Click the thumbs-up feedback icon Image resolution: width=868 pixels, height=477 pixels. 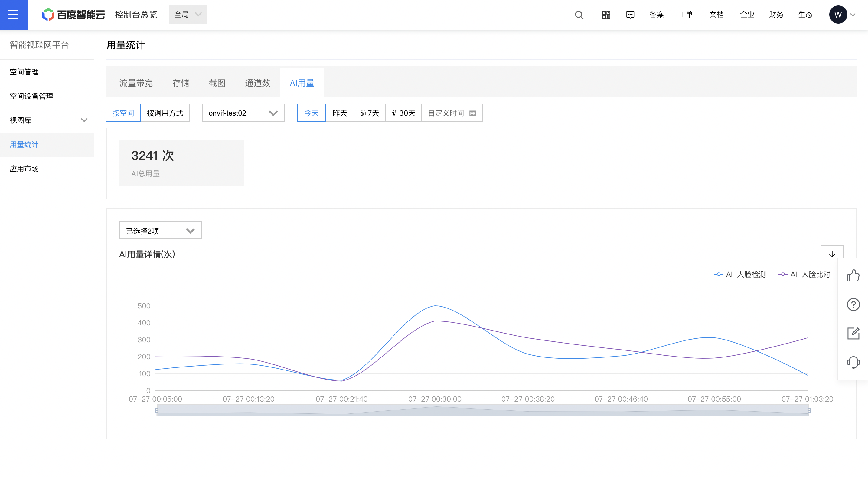pos(853,276)
